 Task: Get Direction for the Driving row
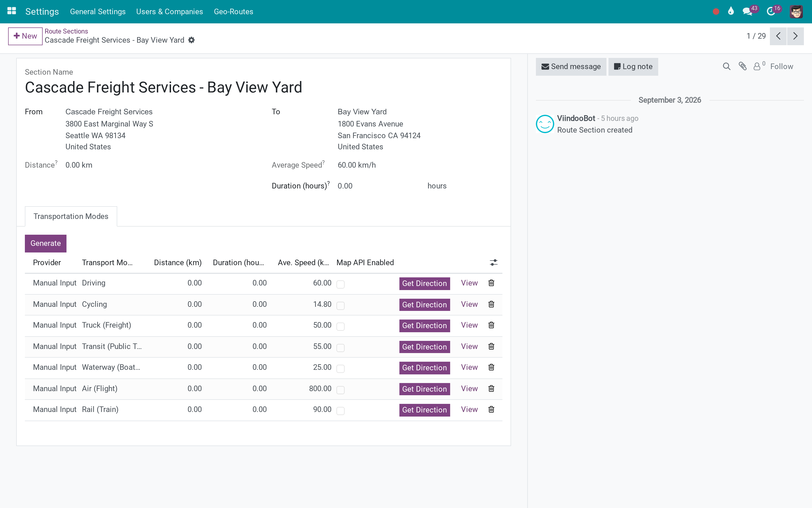425,283
